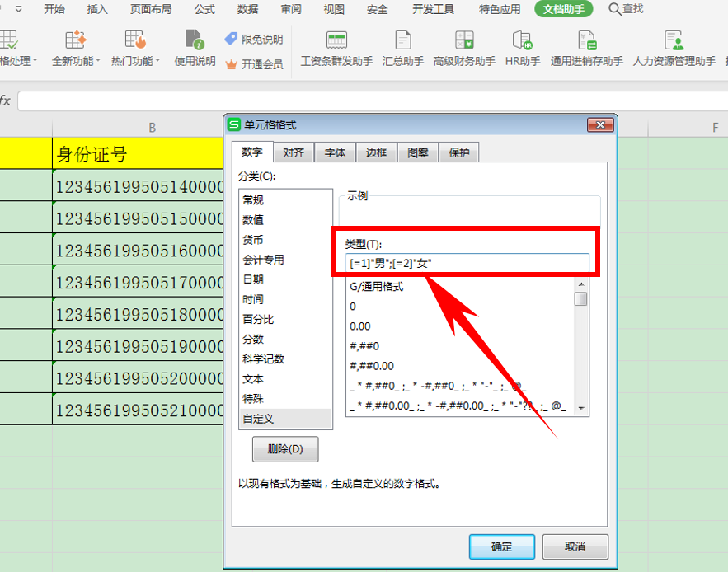Open the 数据 ribbon tab
Screen dimensions: 728x572
248,9
